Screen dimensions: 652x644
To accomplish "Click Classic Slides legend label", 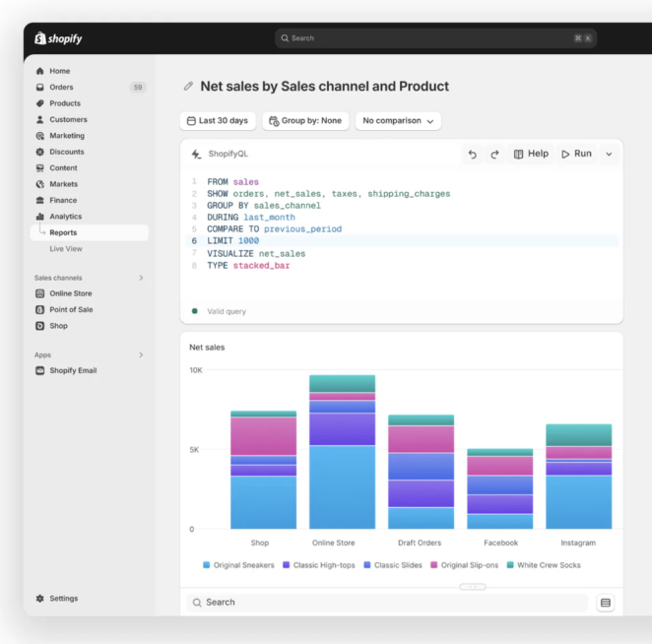I will tap(398, 565).
